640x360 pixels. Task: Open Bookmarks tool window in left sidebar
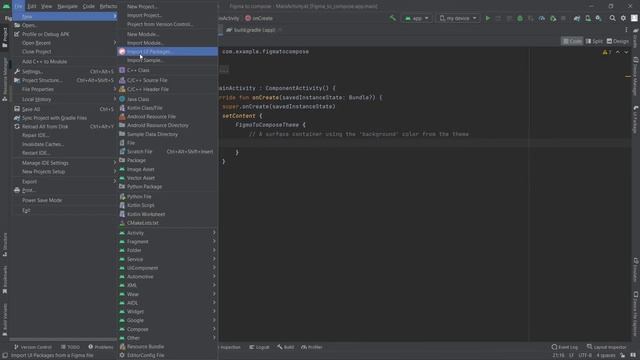tap(5, 279)
